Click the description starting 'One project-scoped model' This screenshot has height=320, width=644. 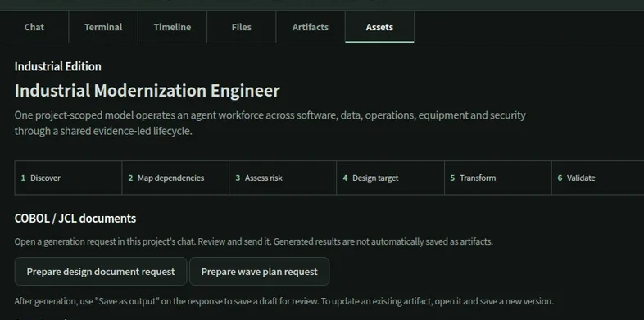[x=270, y=123]
